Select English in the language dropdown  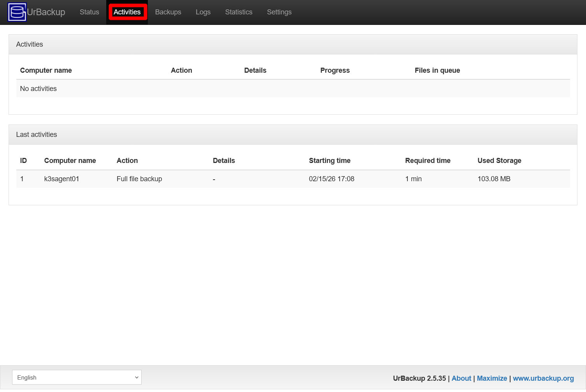[x=77, y=377]
